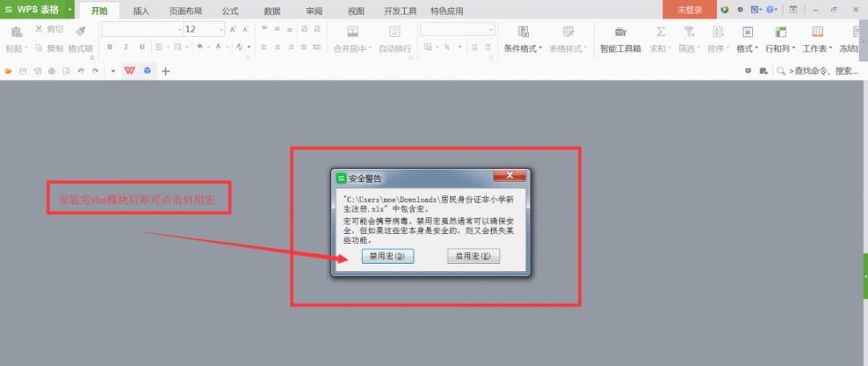This screenshot has width=868, height=366.
Task: Add a new tab with plus icon
Action: 166,71
